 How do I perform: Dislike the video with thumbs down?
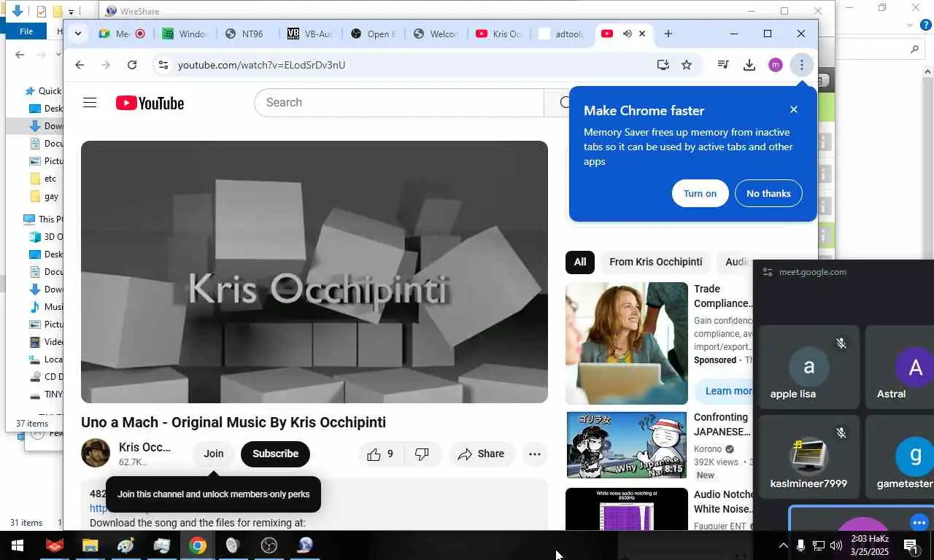click(x=422, y=454)
